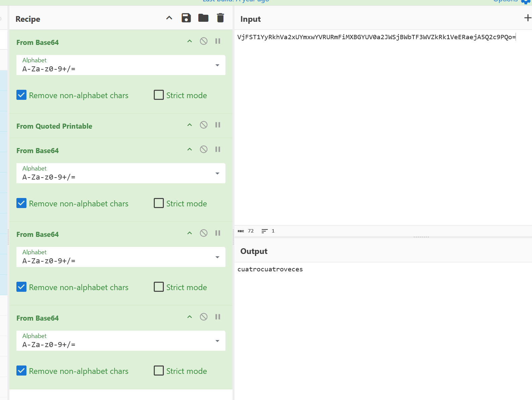Add a new input tab with plus icon
This screenshot has height=400, width=532.
coord(528,18)
